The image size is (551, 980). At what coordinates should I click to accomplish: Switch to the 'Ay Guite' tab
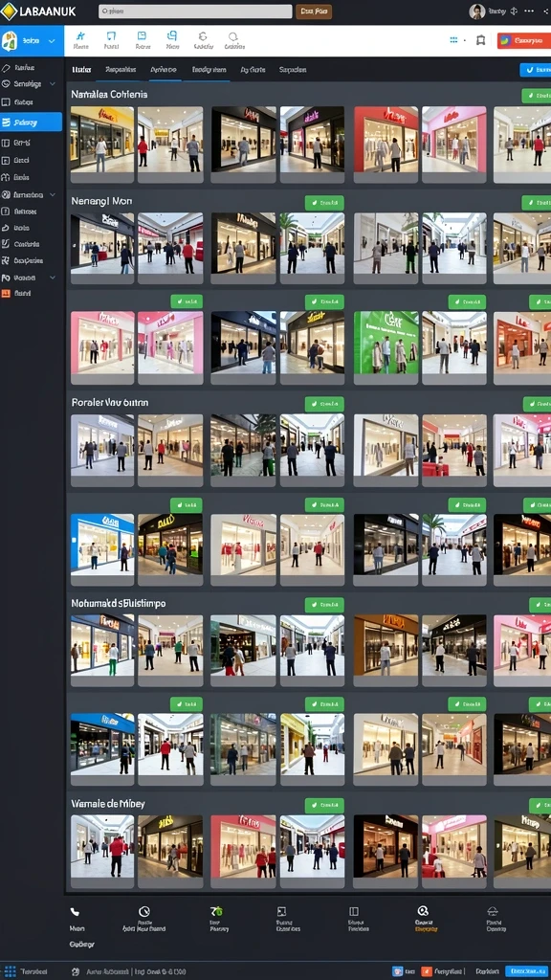253,70
